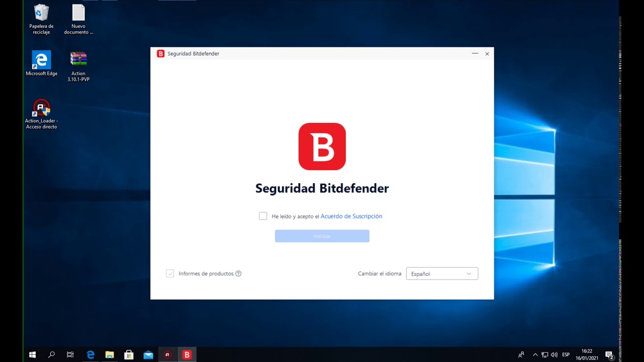Click the Seguridad Bitdefender heading text
This screenshot has height=362, width=644.
[x=322, y=189]
